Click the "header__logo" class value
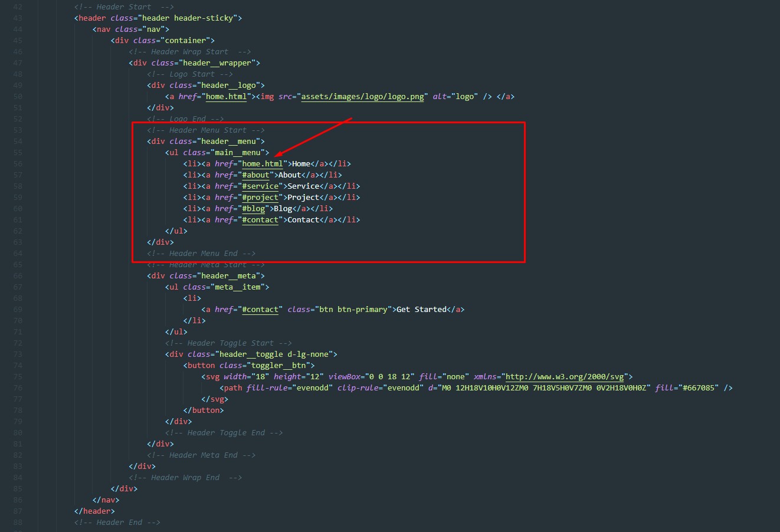 231,86
